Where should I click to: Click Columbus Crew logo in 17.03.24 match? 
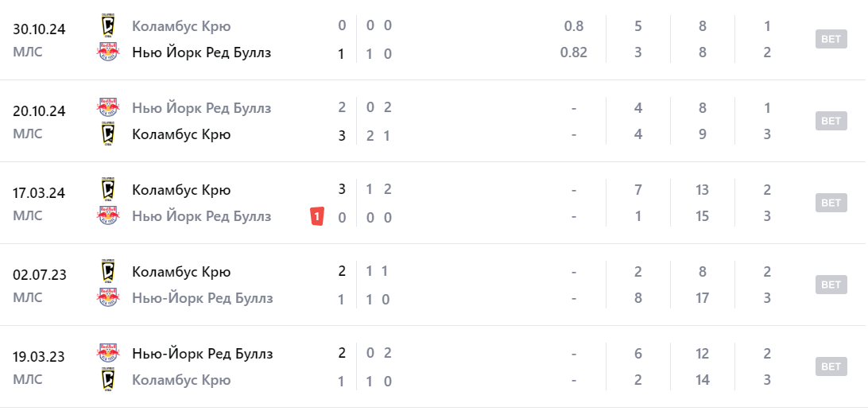(107, 189)
